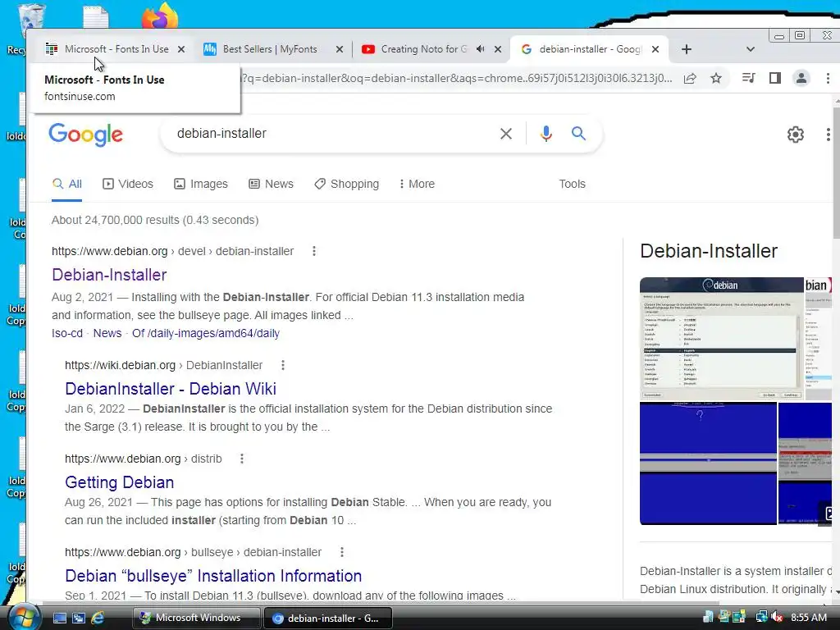840x630 pixels.
Task: Follow the Iso-cd sitelink
Action: [x=67, y=333]
